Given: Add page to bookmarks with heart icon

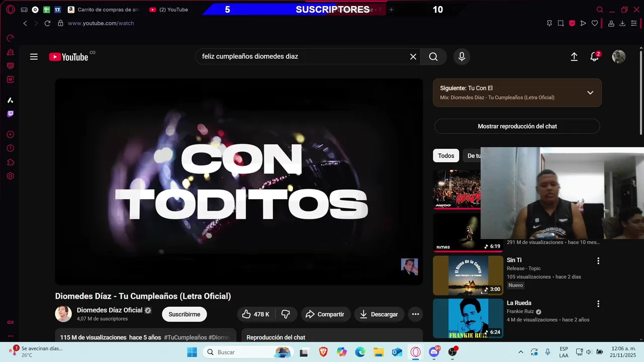Looking at the screenshot, I should tap(595, 23).
